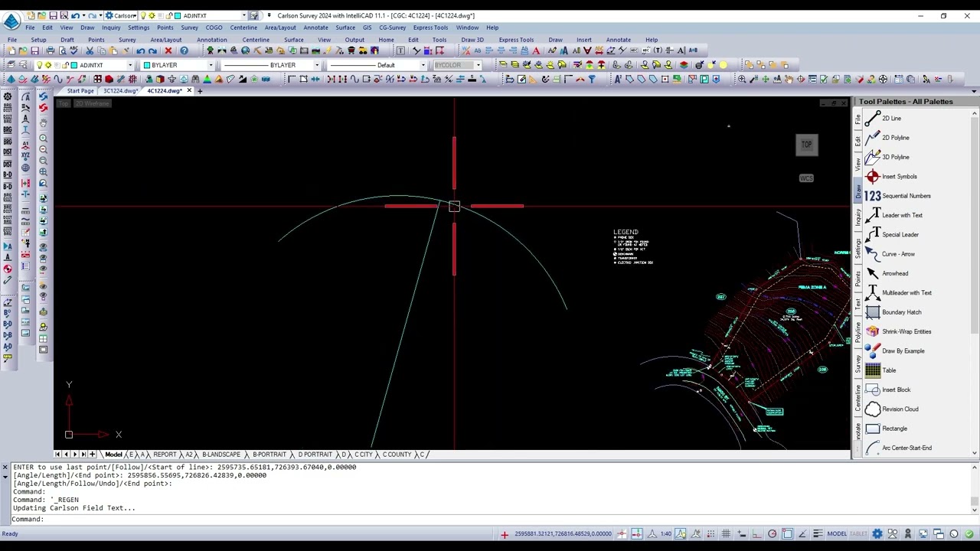Click the TOP view cube face

tap(806, 145)
